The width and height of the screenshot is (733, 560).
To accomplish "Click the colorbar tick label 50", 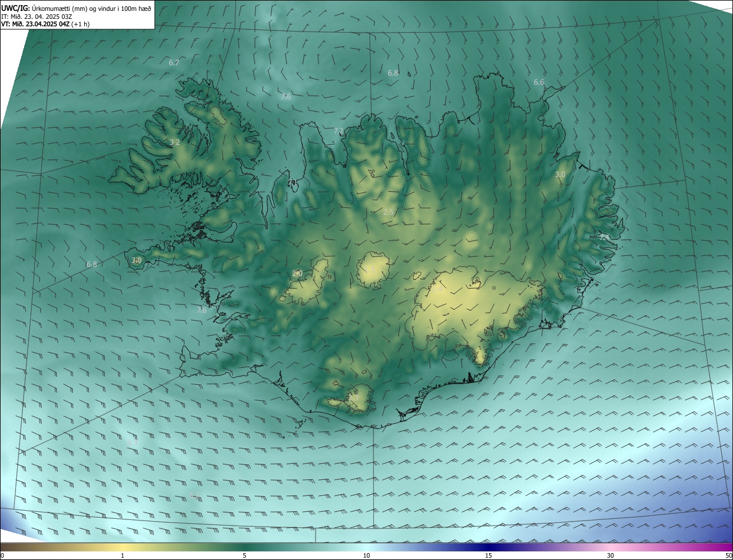I will tap(728, 555).
